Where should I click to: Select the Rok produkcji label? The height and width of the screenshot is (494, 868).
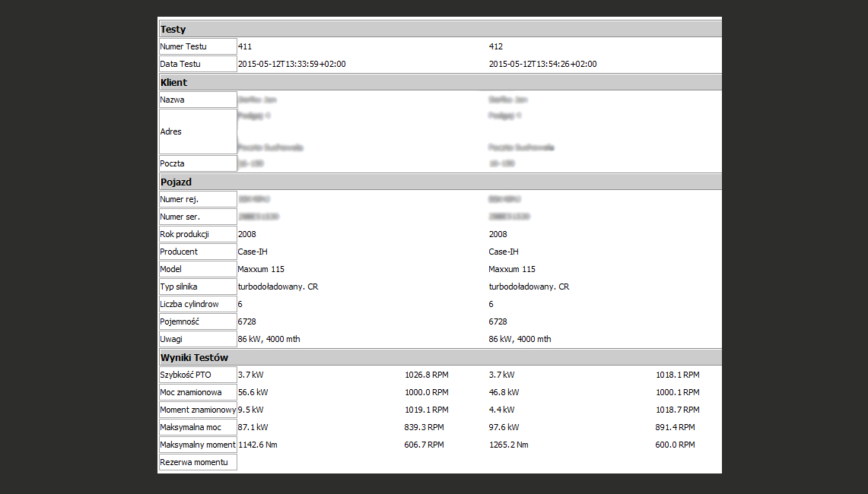click(198, 234)
